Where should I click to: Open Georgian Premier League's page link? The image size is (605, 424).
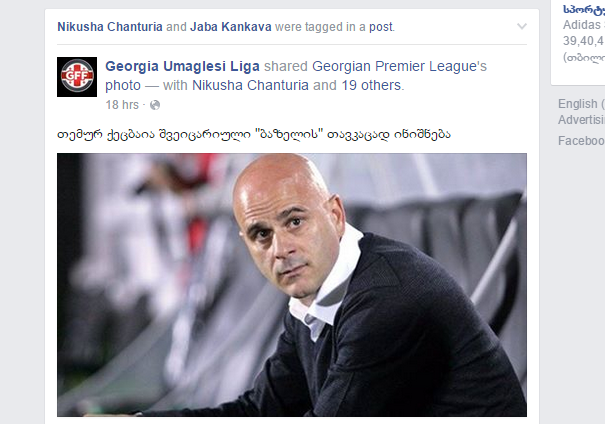pos(399,66)
